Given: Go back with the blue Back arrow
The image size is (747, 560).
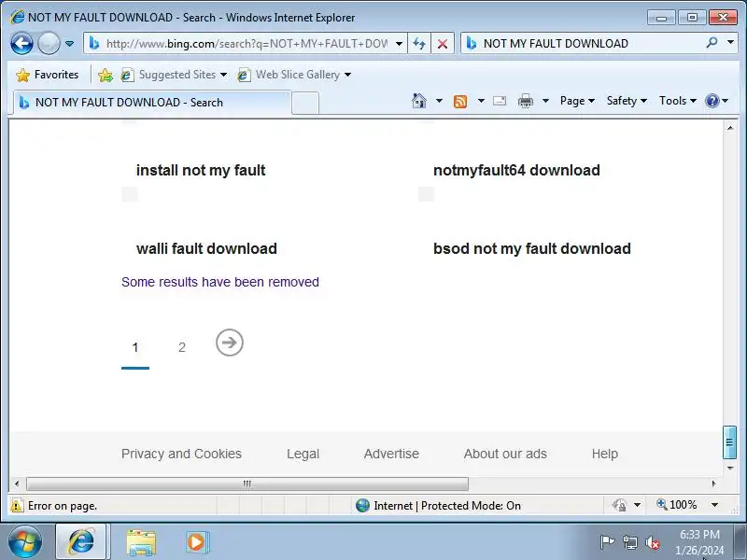Looking at the screenshot, I should pos(21,43).
